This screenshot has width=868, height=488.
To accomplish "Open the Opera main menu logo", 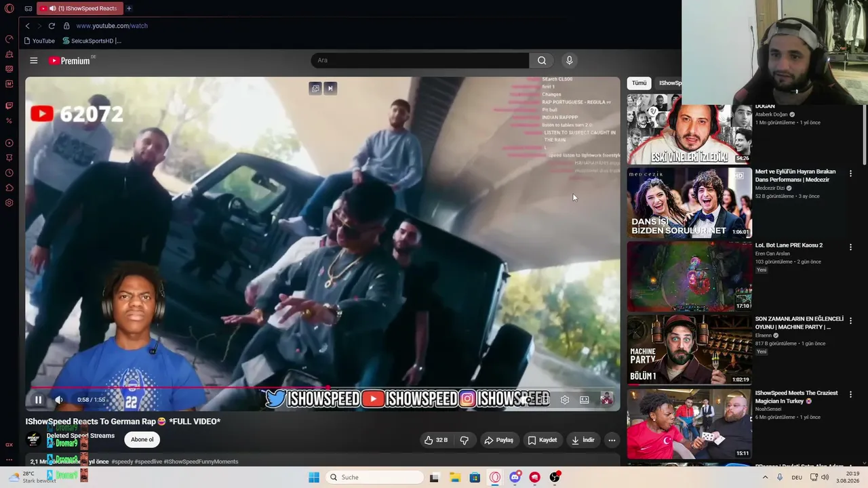I will tap(9, 9).
